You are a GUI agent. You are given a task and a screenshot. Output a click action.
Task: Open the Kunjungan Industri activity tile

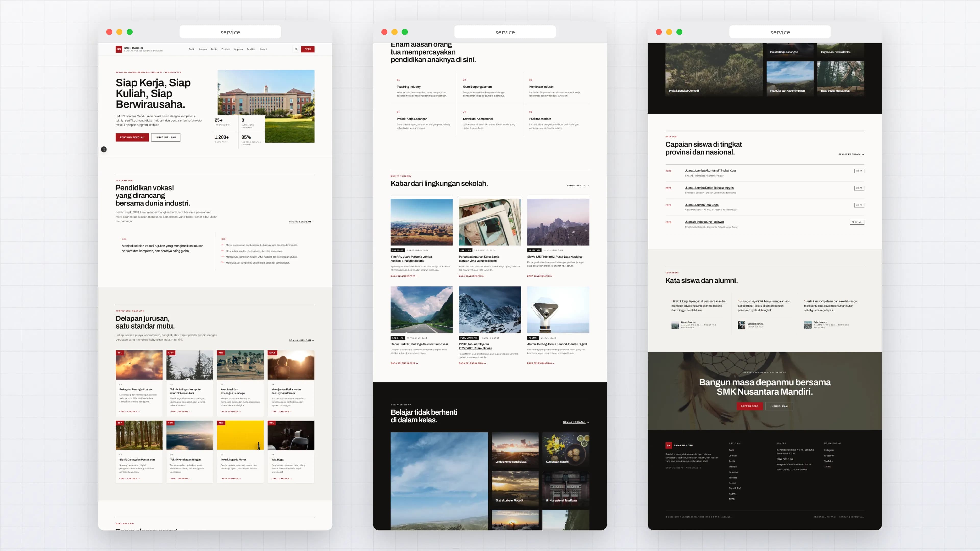point(566,449)
